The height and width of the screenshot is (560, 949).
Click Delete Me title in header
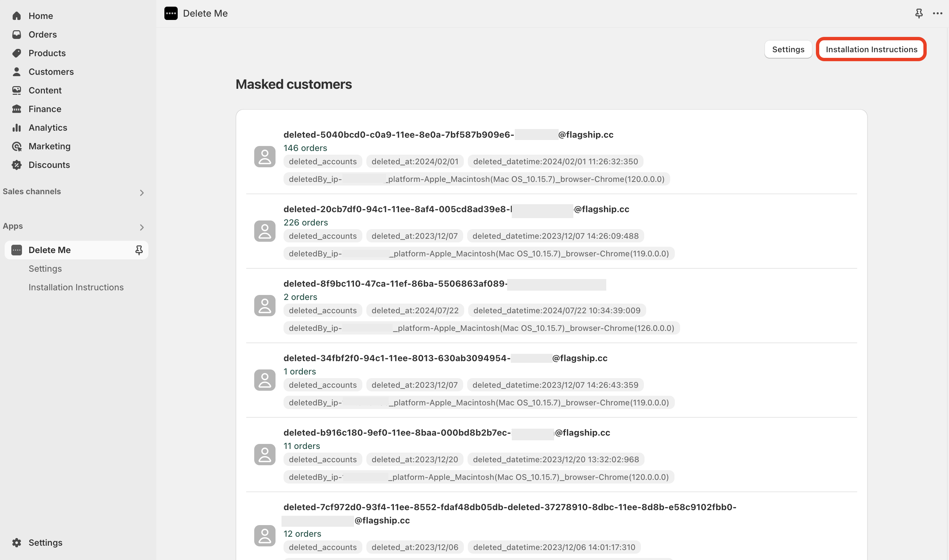(205, 14)
